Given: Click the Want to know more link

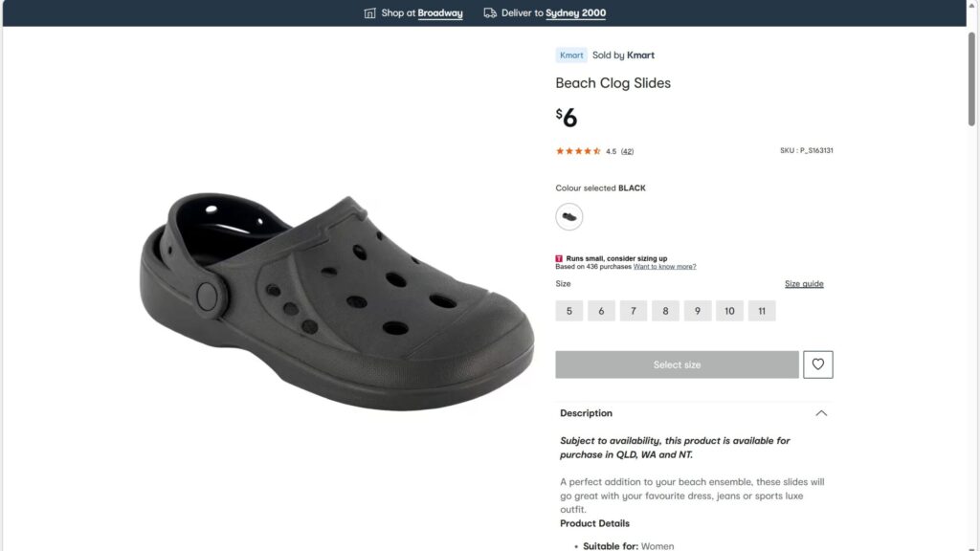Looking at the screenshot, I should (x=664, y=267).
